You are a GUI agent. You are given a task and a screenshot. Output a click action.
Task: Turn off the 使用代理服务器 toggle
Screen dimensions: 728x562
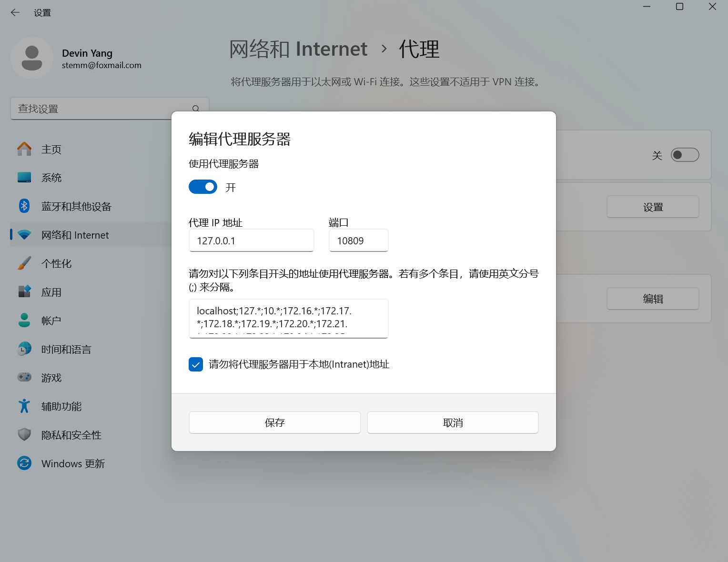tap(202, 187)
